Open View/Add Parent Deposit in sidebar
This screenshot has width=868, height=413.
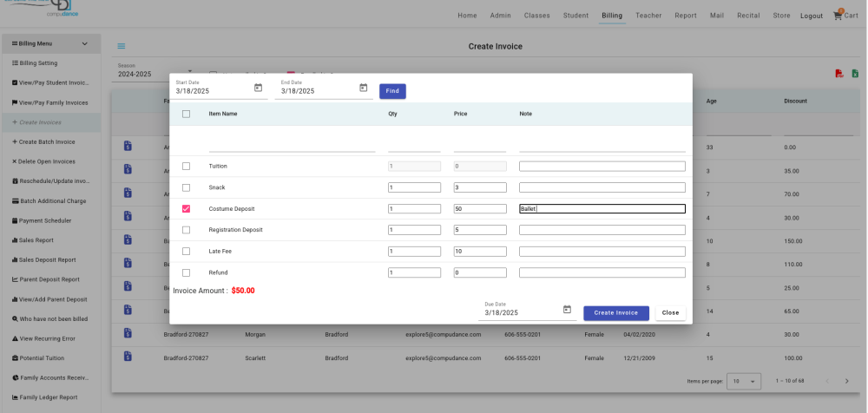click(x=51, y=299)
